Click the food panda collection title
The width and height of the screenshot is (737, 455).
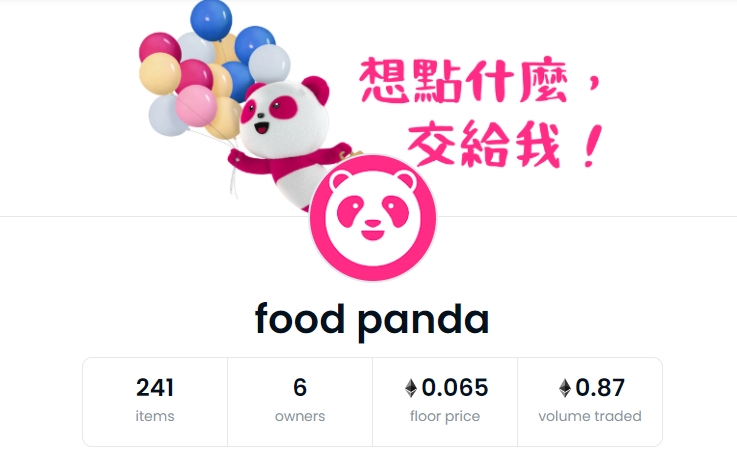372,320
